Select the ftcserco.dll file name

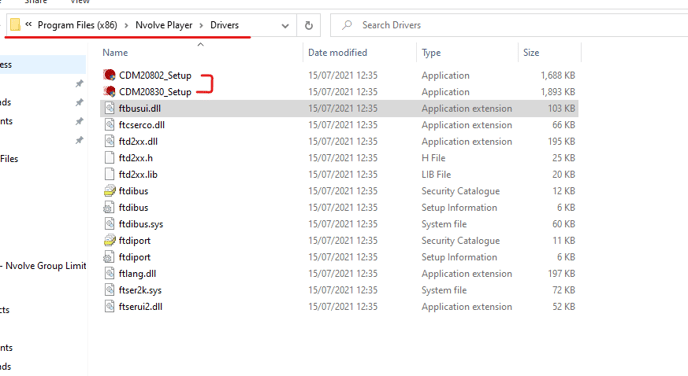click(142, 125)
